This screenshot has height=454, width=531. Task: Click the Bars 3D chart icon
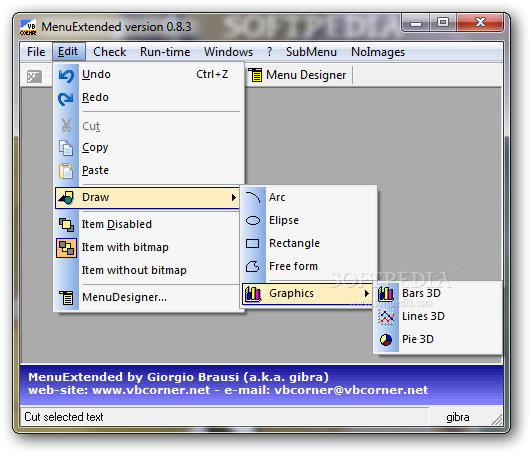pyautogui.click(x=386, y=294)
